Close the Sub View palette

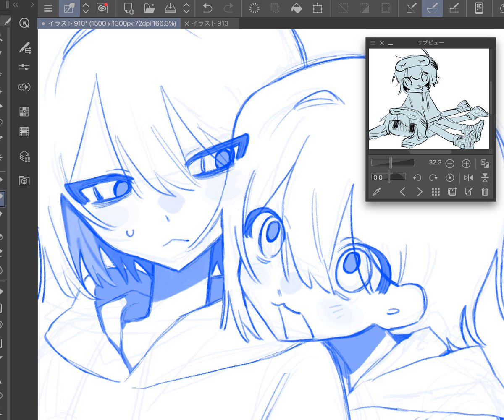point(381,43)
